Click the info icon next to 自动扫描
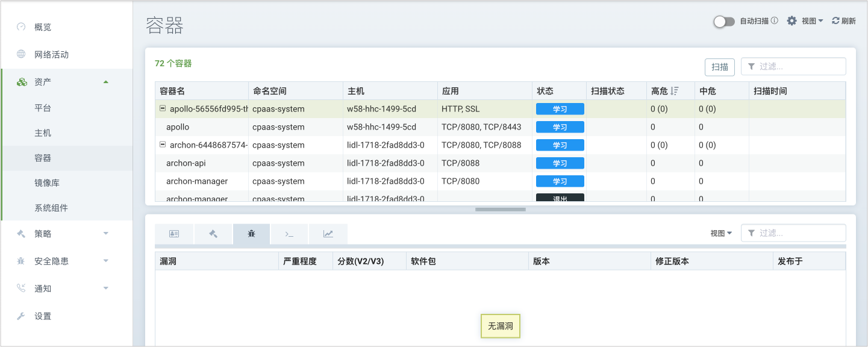The width and height of the screenshot is (868, 347). (775, 20)
